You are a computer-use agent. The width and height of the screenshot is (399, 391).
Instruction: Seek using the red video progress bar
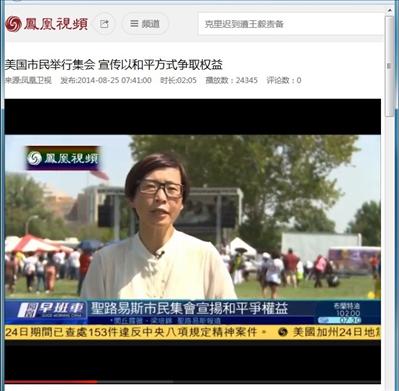tap(193, 382)
